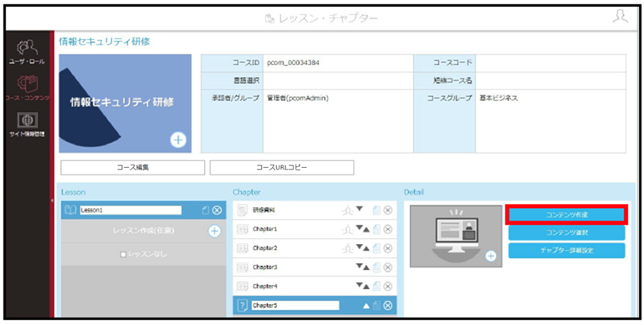The image size is (644, 325).
Task: Open サイト情報管理 in the sidebar
Action: (x=27, y=124)
